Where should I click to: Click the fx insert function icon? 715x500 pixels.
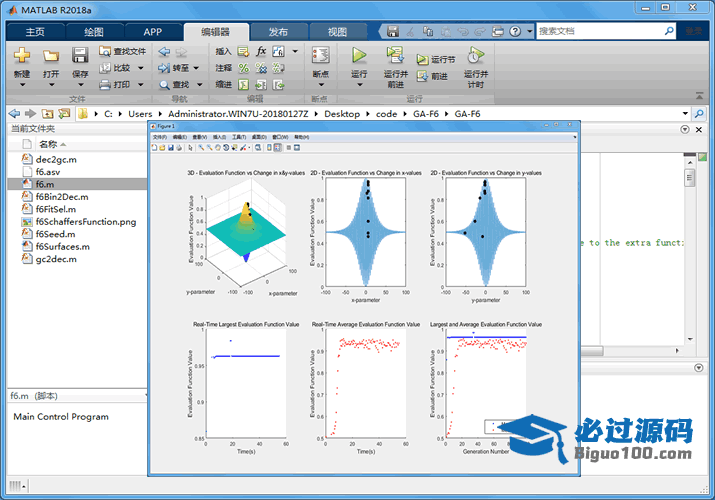click(261, 51)
